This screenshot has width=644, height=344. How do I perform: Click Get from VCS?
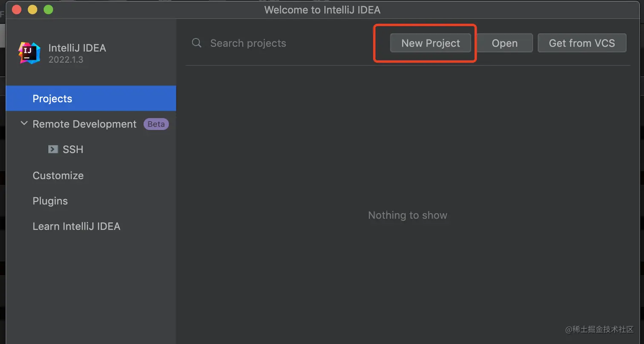[582, 43]
